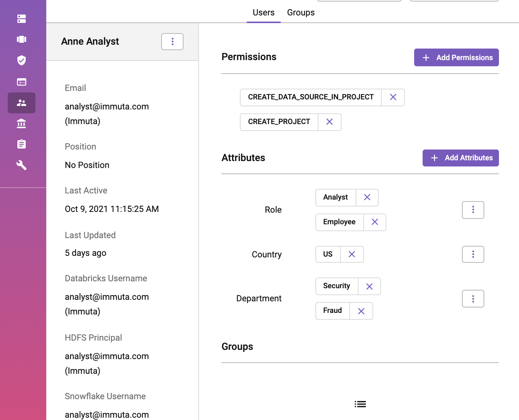Viewport: 519px width, 420px height.
Task: Open the audit clipboard sidebar icon
Action: click(22, 144)
